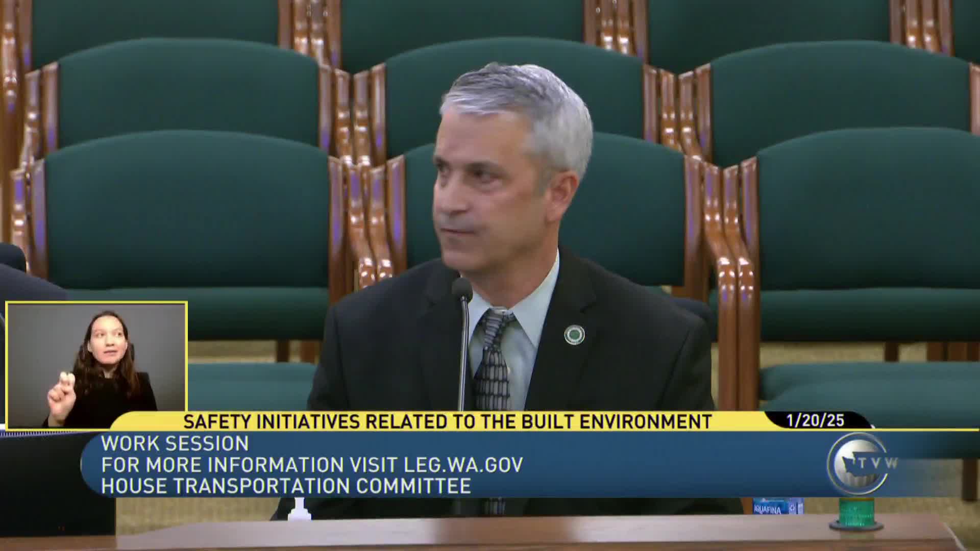The height and width of the screenshot is (551, 980).
Task: Select the sign language interpreter inset video
Action: 96,364
